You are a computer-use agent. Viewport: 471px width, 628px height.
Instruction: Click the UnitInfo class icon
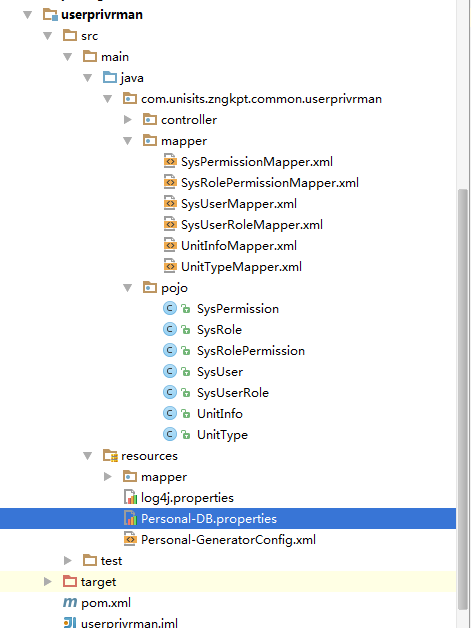(x=170, y=413)
